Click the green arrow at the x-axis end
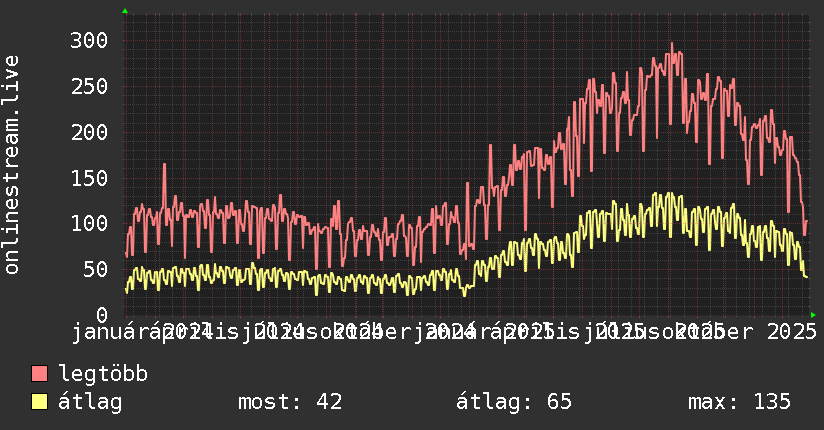The width and height of the screenshot is (824, 430). (813, 315)
